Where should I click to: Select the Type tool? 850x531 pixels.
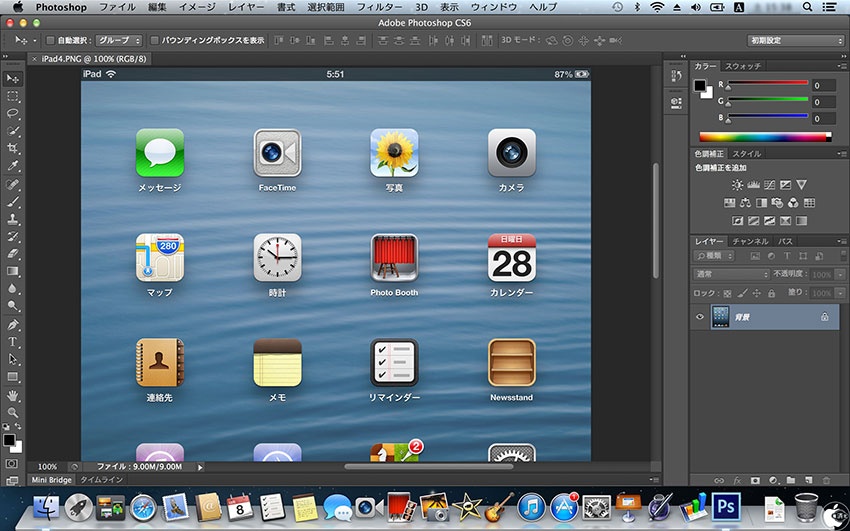coord(12,342)
